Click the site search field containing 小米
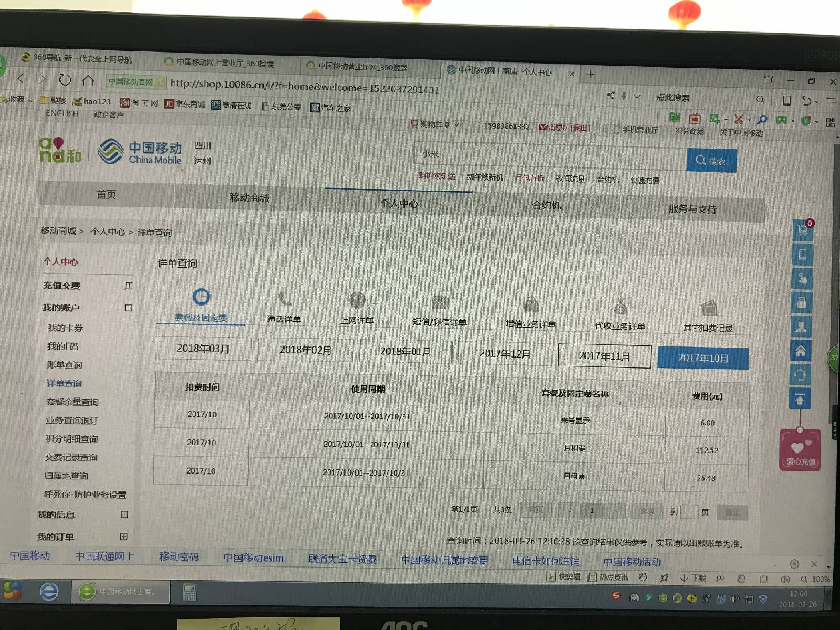840x630 pixels. pos(550,156)
